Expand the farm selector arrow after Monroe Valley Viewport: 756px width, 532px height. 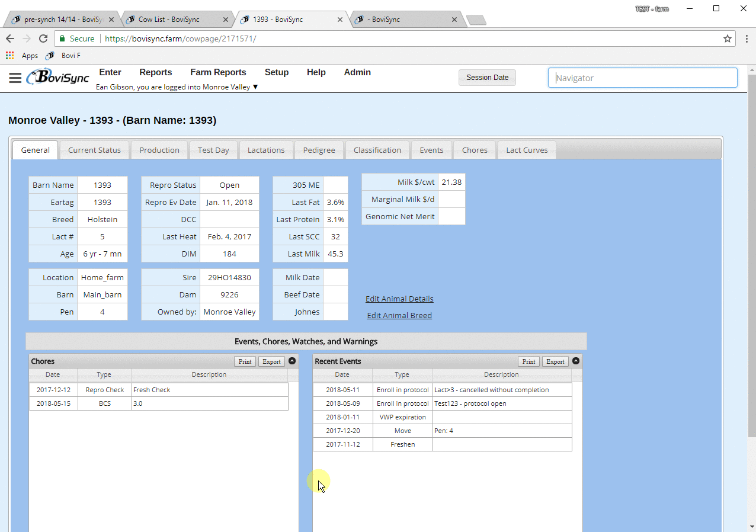pos(255,87)
